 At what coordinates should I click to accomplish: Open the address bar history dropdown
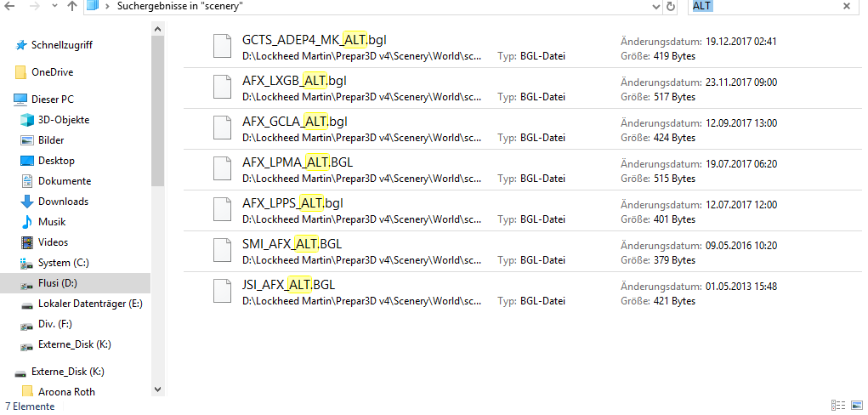coord(655,7)
